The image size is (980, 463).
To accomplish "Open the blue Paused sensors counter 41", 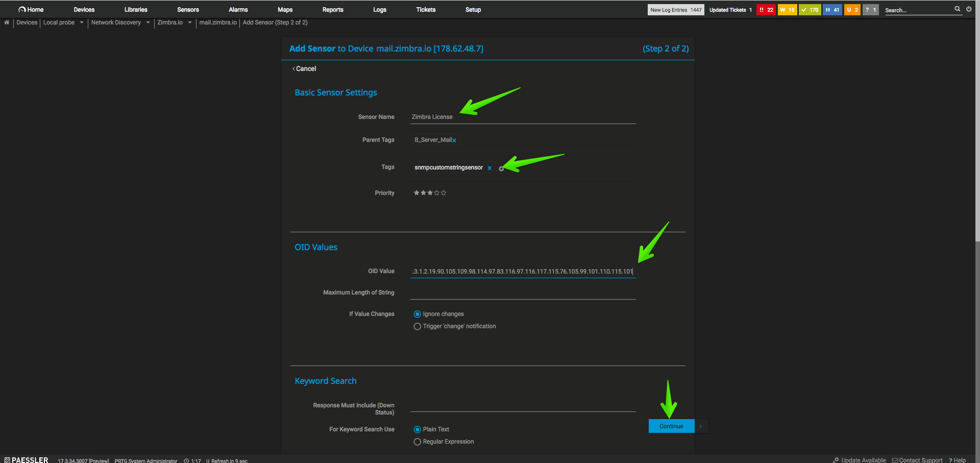I will [x=832, y=10].
